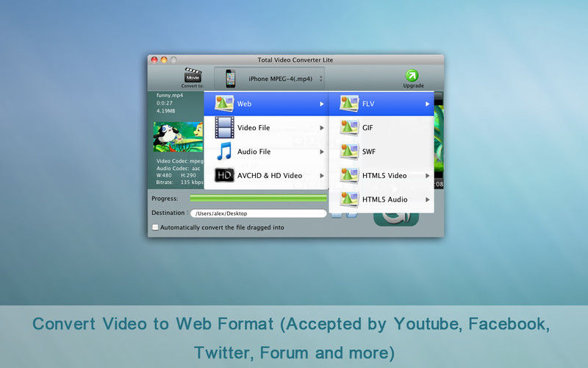This screenshot has height=368, width=588.
Task: Click the 0:0:27 duration text
Action: coord(165,103)
